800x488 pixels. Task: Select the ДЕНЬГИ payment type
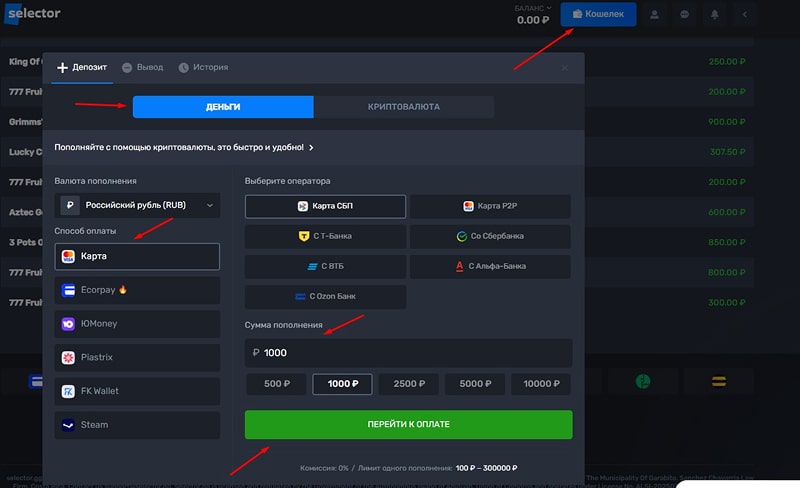pos(223,107)
